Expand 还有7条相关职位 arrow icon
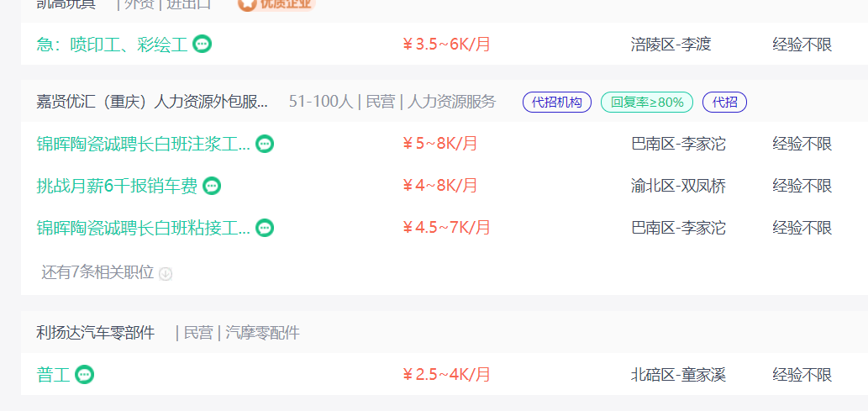Viewport: 868px width, 411px height. coord(166,274)
